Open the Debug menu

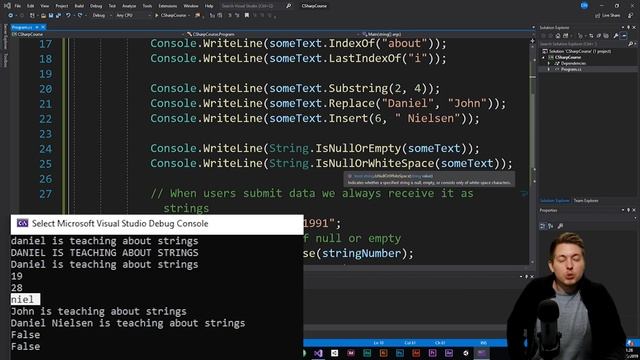pyautogui.click(x=96, y=6)
